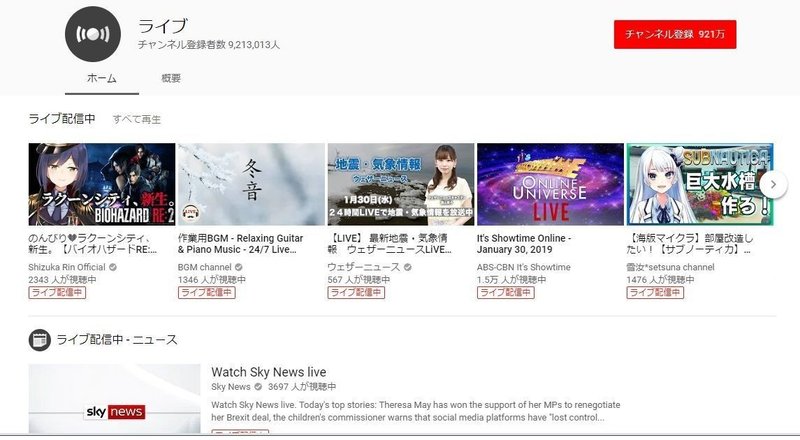Open the Sky News live thumbnail
Screen dimensions: 800x440
coord(114,399)
